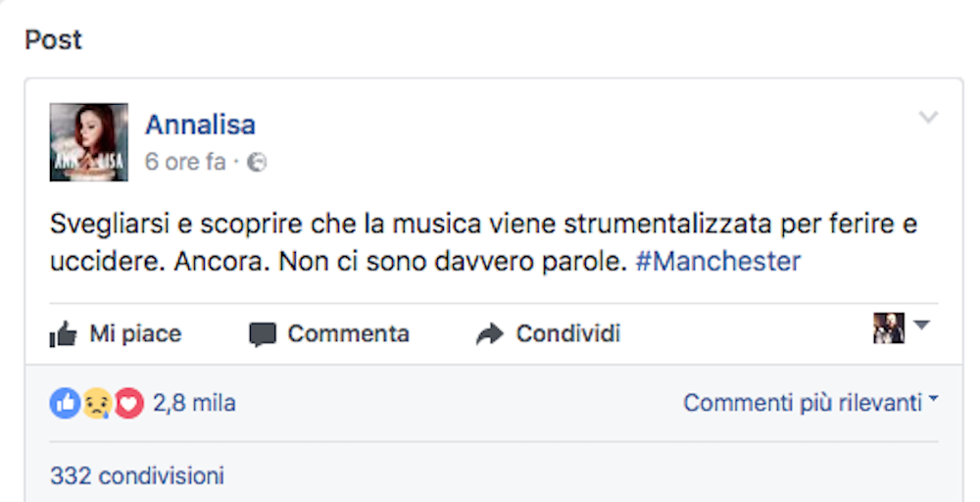Open the '6 ore fa' timestamp link

(185, 163)
